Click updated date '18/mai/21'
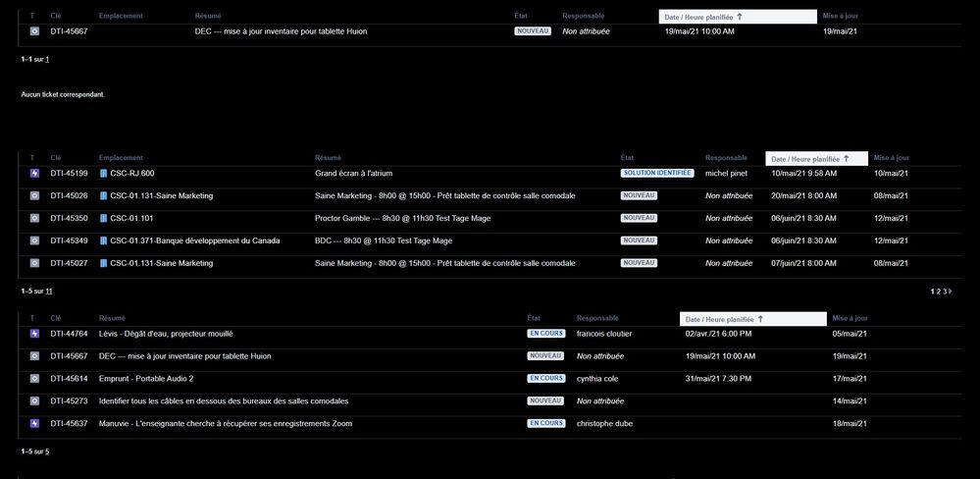This screenshot has height=479, width=980. 850,424
